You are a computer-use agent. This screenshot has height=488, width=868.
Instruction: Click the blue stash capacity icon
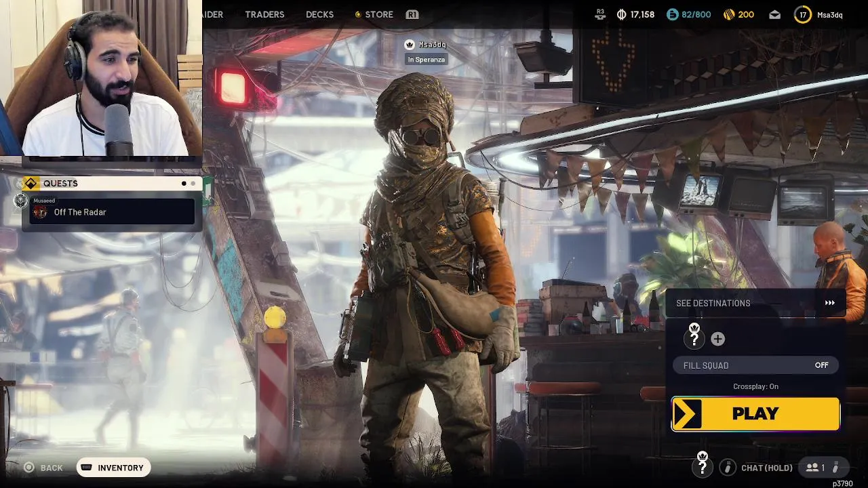click(x=672, y=14)
